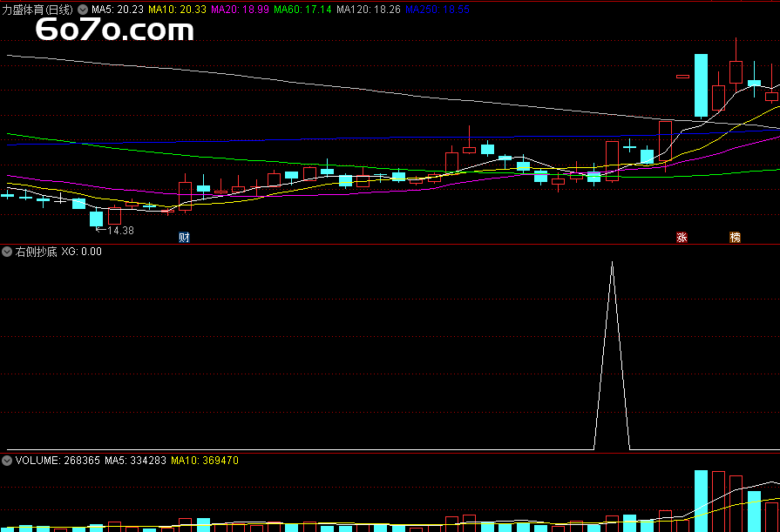
Task: Click the MA60: 17.14 label
Action: point(302,10)
